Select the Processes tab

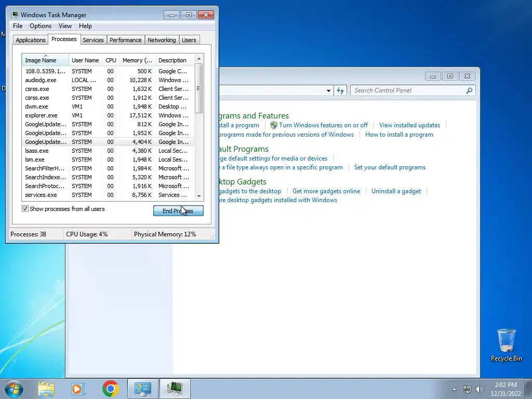click(64, 39)
